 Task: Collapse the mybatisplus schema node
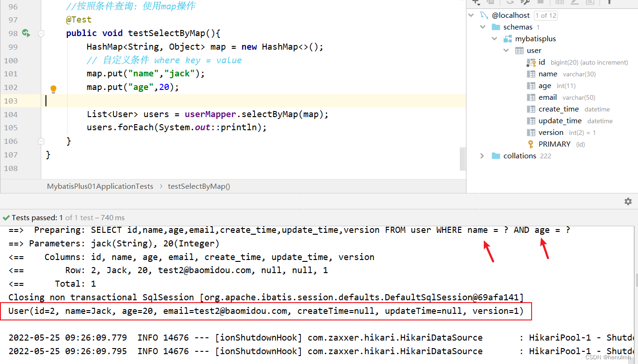[x=495, y=39]
